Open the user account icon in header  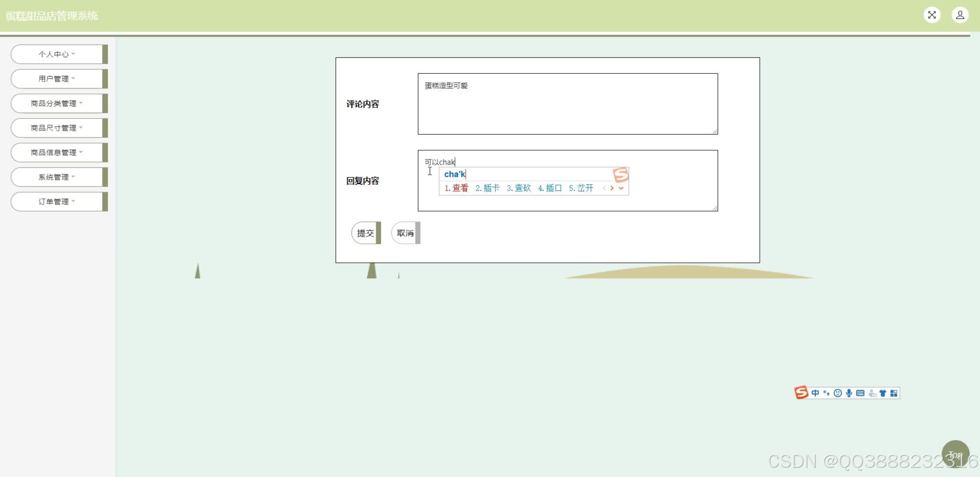960,15
